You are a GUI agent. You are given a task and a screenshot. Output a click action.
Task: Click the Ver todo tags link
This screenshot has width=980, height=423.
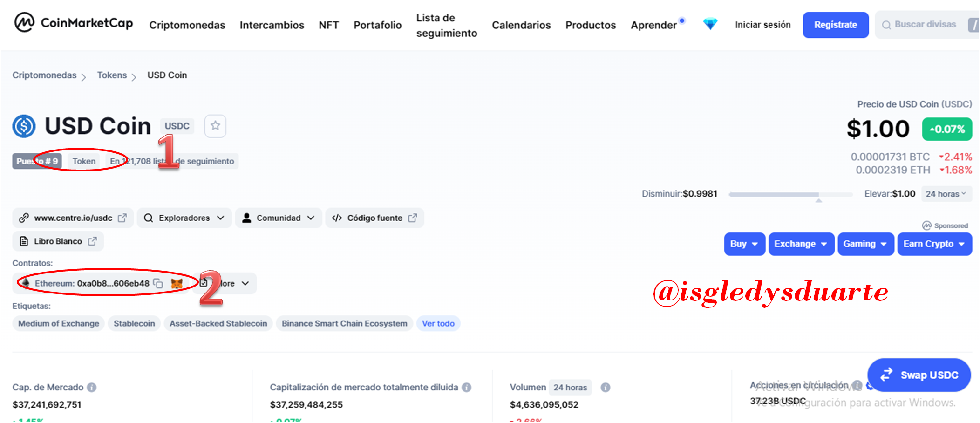(x=438, y=323)
